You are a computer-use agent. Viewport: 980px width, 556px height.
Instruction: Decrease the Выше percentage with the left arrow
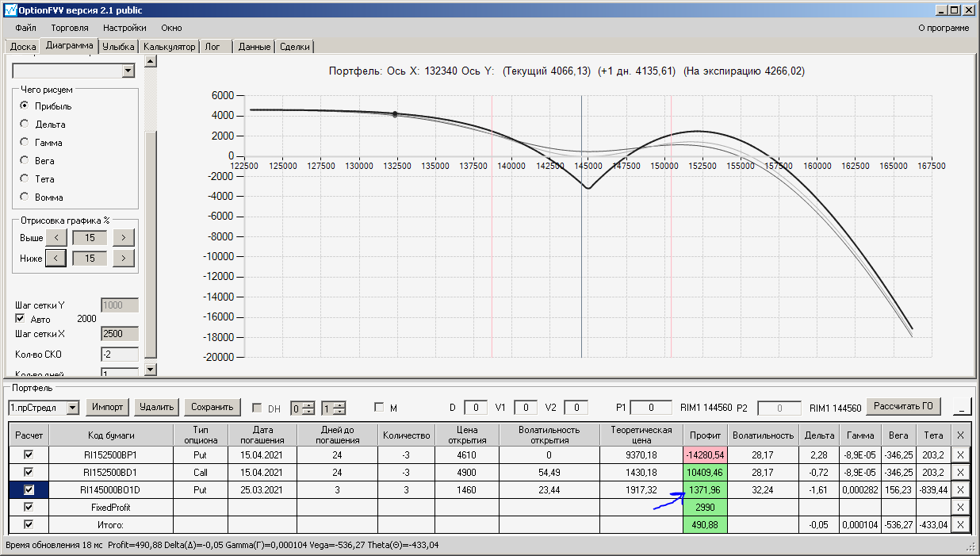(x=56, y=237)
